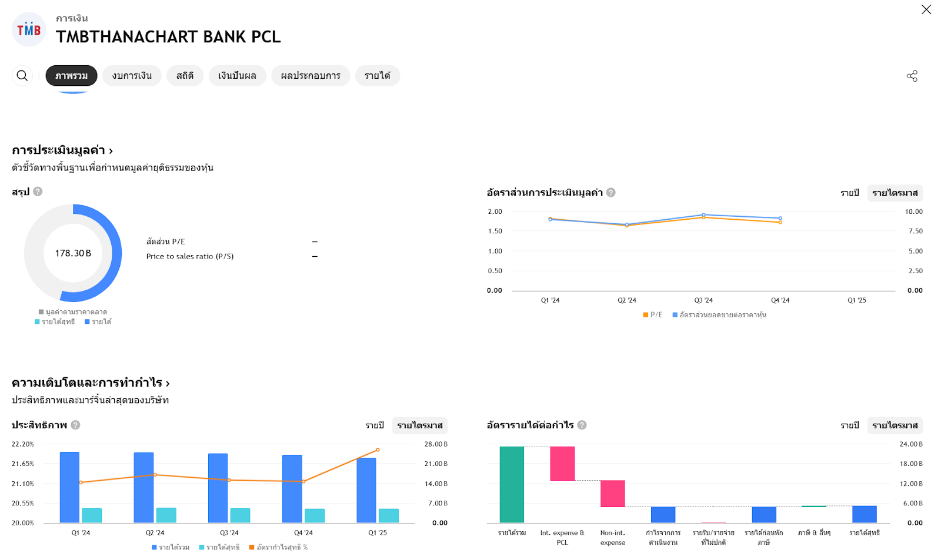The height and width of the screenshot is (560, 941).
Task: Close the financials panel with X
Action: tap(926, 9)
